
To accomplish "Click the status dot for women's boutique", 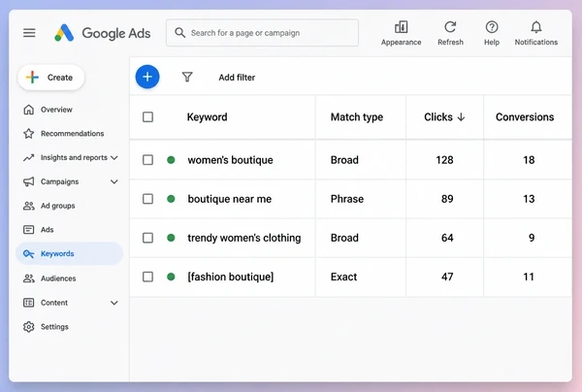I will (x=171, y=160).
